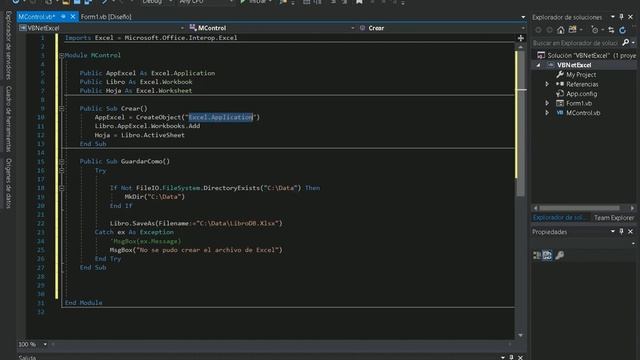This screenshot has height=360, width=640.
Task: Click the Categorized icon in Propiedades panel
Action: 537,256
